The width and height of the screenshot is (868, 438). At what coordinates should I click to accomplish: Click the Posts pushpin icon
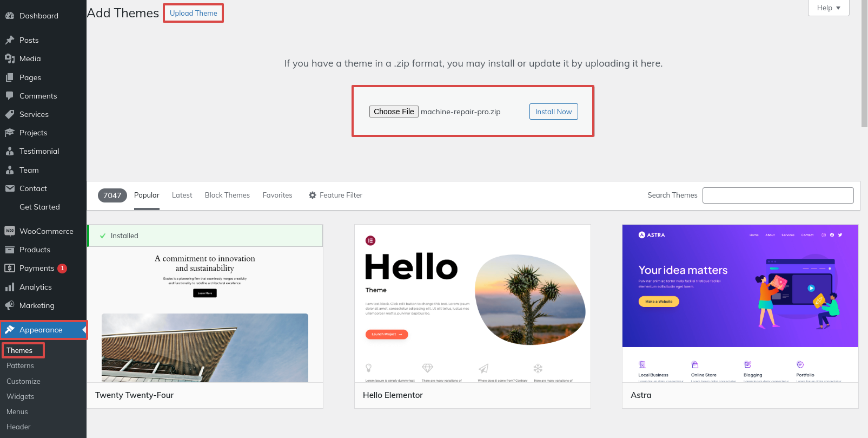coord(10,40)
